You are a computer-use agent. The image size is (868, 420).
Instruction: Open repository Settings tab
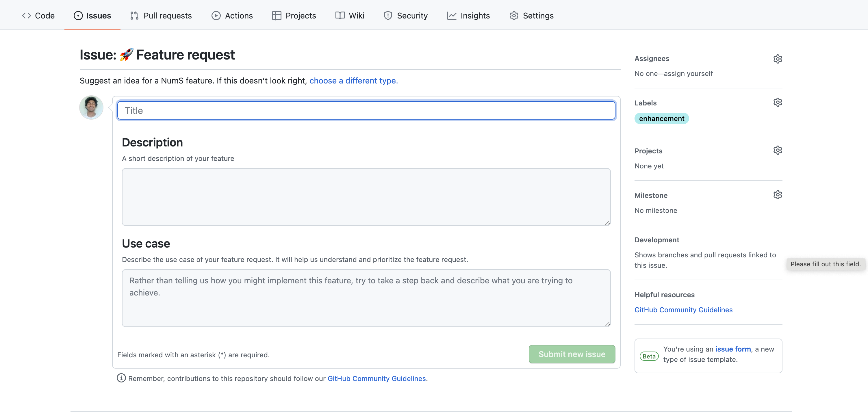531,16
